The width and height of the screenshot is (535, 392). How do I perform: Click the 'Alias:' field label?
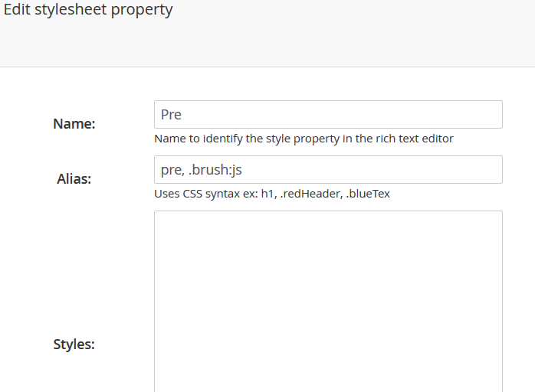(74, 178)
